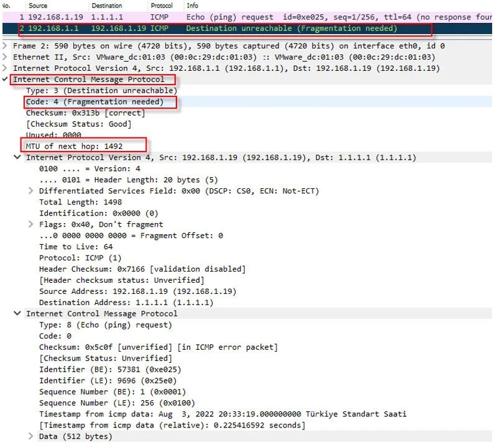Sort by Source column header
Screen dimensions: 494x448
pyautogui.click(x=38, y=6)
